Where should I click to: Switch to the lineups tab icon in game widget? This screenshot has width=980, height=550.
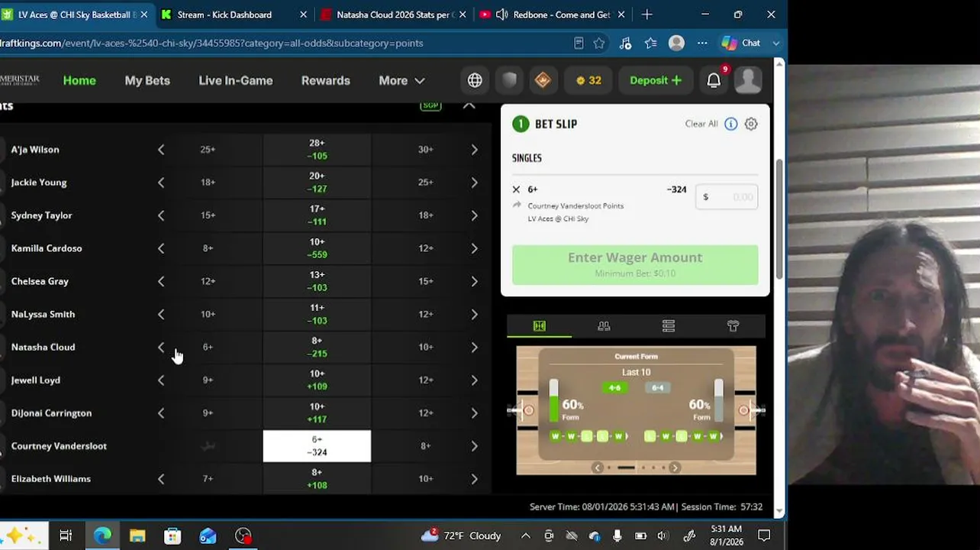604,326
